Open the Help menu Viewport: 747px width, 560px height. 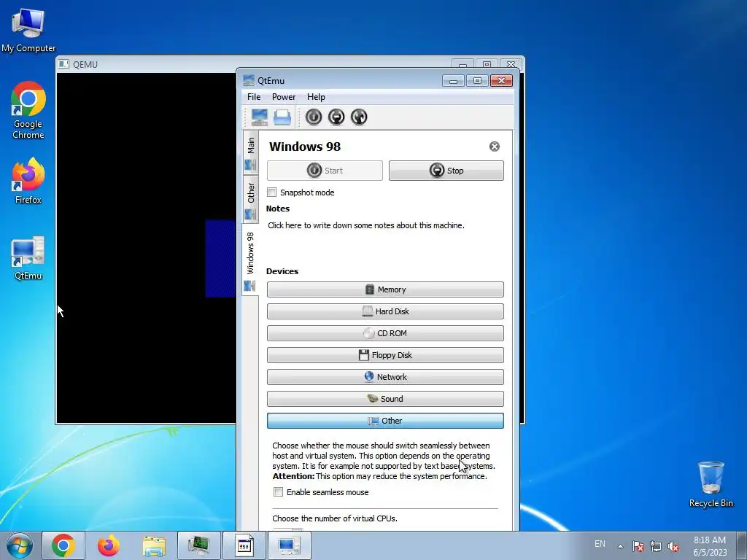316,97
